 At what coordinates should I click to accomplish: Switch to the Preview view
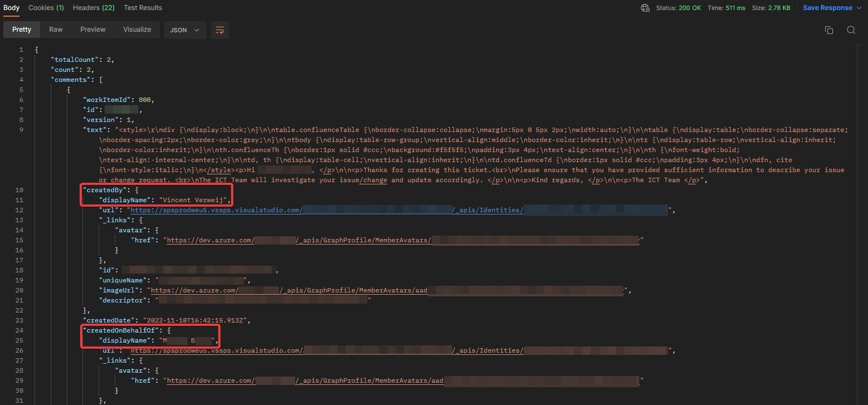coord(92,30)
